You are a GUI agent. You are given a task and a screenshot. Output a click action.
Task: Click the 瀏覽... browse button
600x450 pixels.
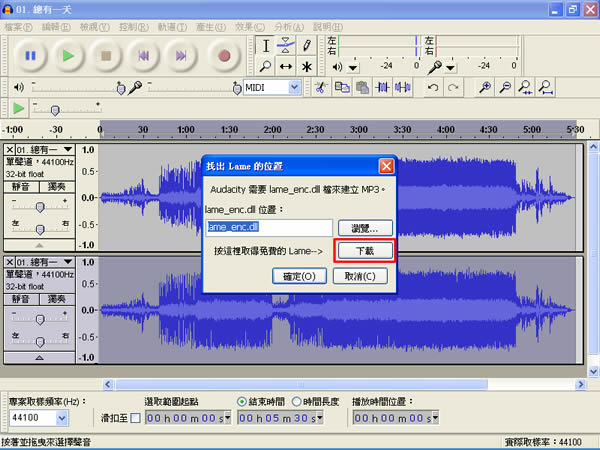(x=365, y=228)
